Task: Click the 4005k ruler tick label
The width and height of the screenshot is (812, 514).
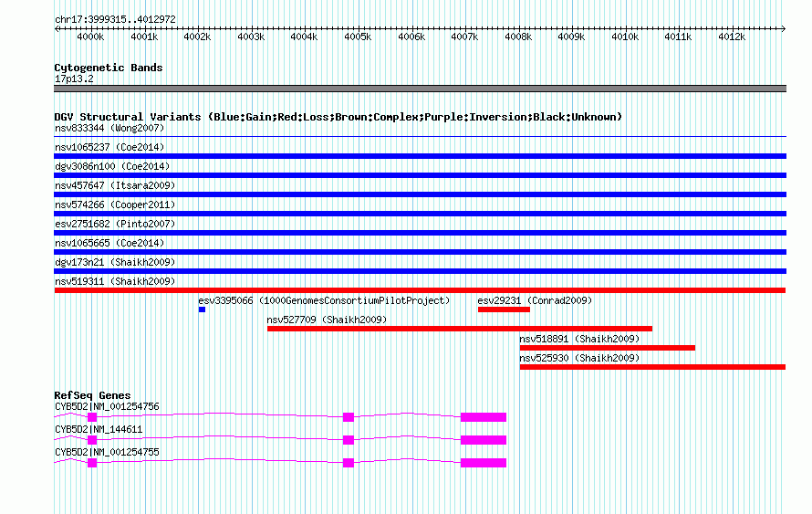Action: 358,37
